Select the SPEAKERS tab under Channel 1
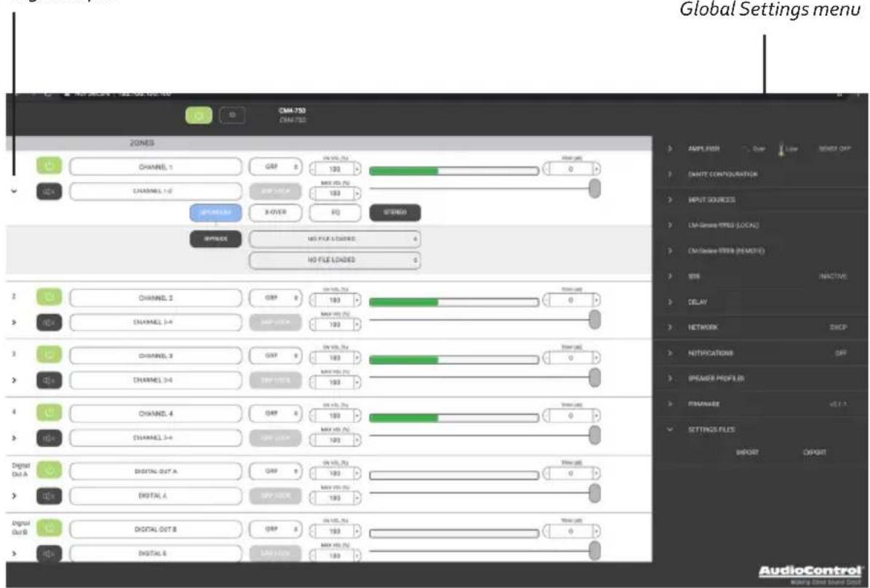Screen dimensions: 870x588 [x=215, y=212]
